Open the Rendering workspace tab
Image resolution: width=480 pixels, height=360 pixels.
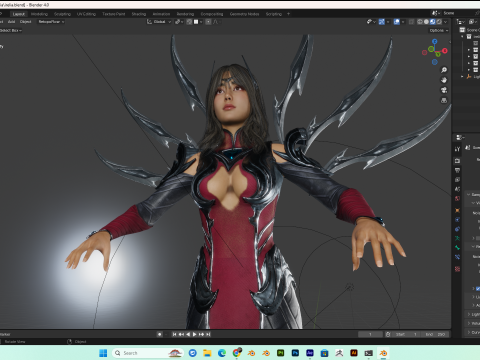(185, 14)
